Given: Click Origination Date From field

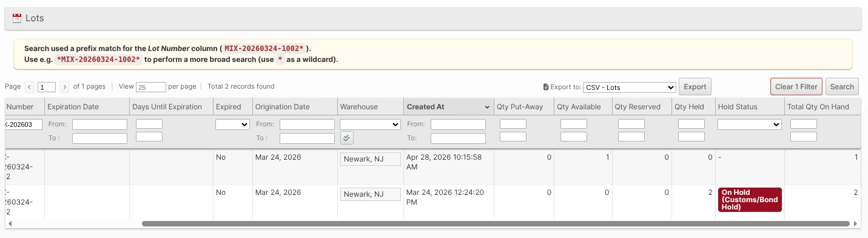Looking at the screenshot, I should click(x=307, y=124).
